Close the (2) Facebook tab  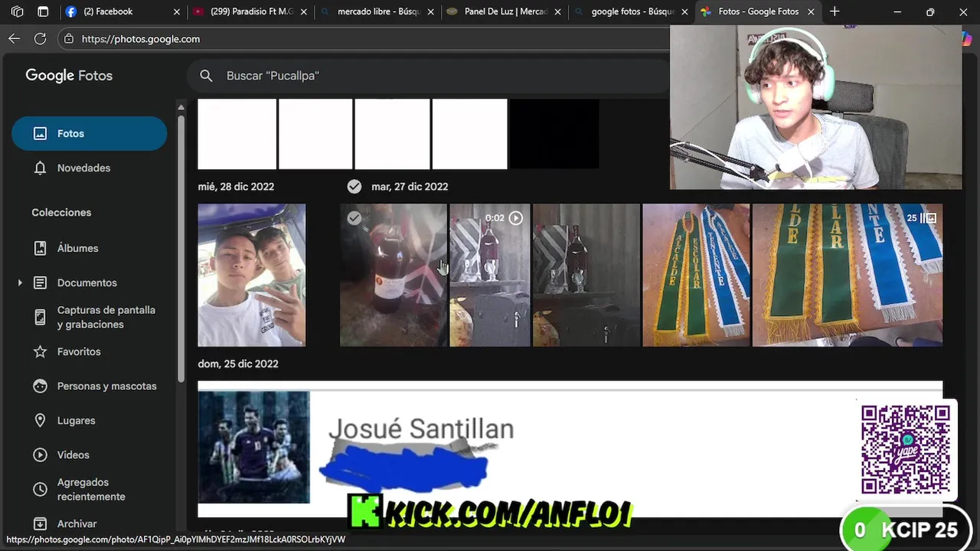coord(177,11)
